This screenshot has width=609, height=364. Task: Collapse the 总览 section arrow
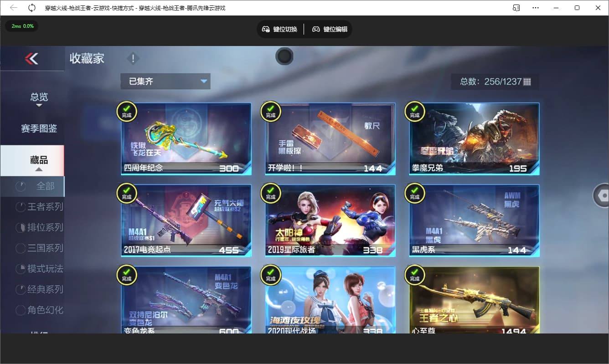(39, 106)
